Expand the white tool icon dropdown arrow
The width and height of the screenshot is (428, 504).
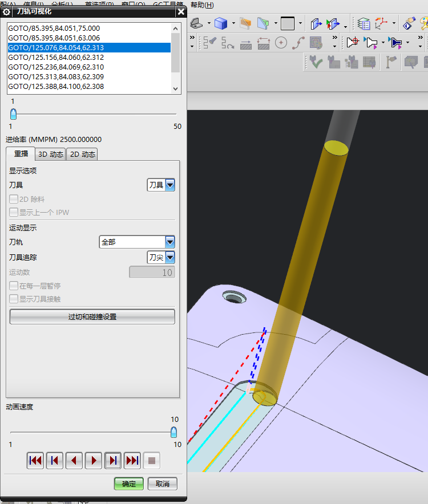[383, 42]
